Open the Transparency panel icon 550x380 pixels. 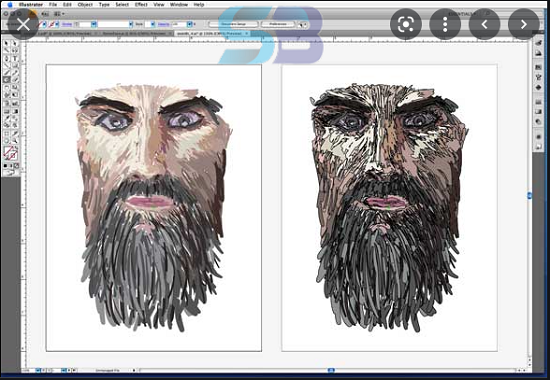coord(538,120)
